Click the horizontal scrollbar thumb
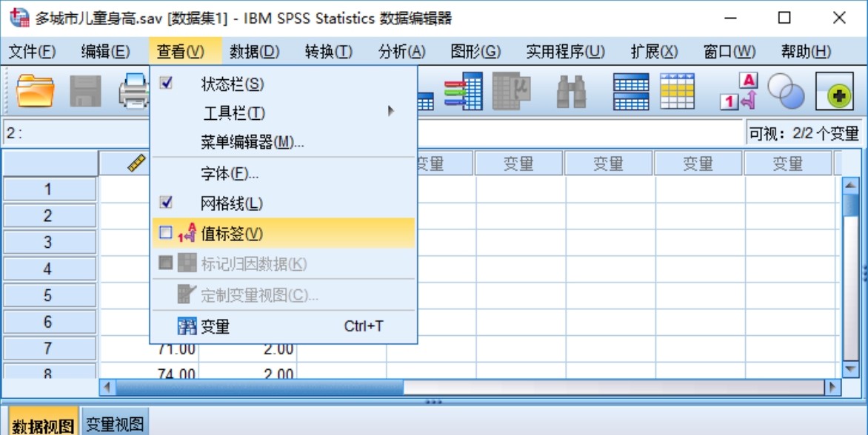The height and width of the screenshot is (435, 868). pyautogui.click(x=260, y=388)
